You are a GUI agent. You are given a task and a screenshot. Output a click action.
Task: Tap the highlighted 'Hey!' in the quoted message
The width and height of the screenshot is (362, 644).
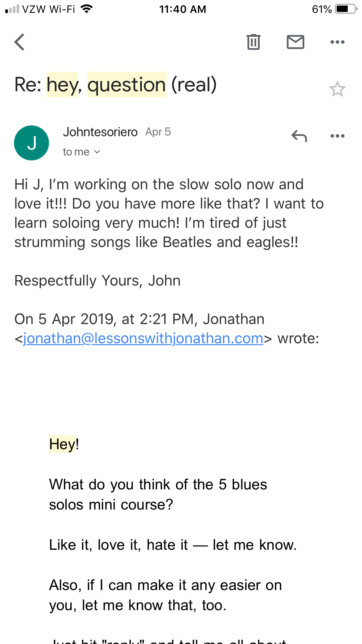[x=64, y=444]
